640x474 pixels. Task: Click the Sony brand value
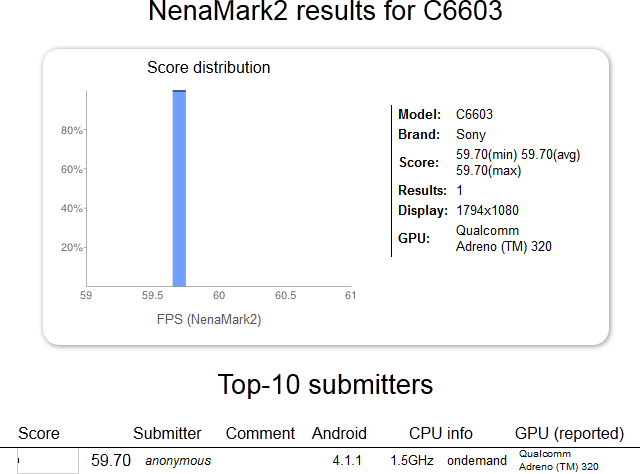[471, 135]
